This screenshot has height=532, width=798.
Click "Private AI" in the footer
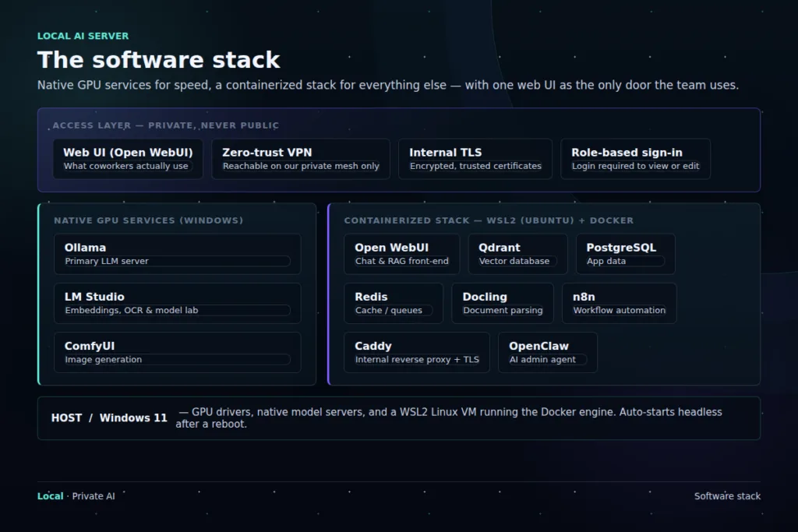click(94, 496)
